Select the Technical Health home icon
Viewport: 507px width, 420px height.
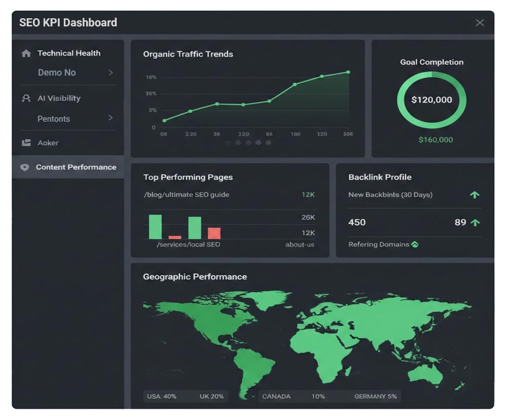(25, 53)
